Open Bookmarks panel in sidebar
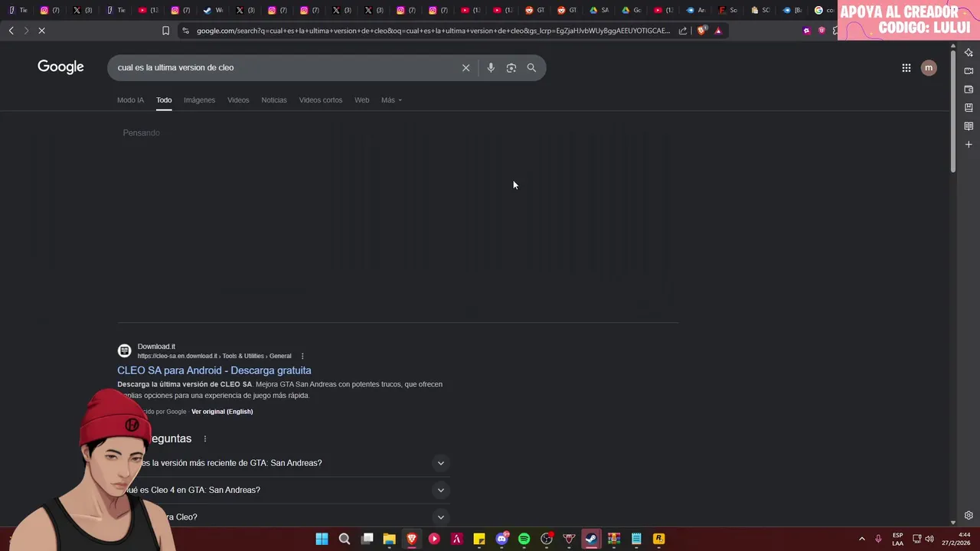Image resolution: width=980 pixels, height=551 pixels. (969, 108)
